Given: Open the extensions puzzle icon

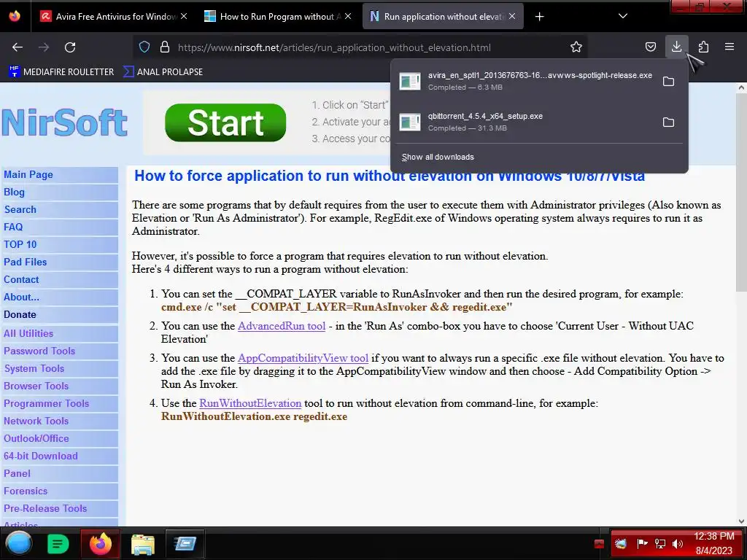Looking at the screenshot, I should coord(703,47).
